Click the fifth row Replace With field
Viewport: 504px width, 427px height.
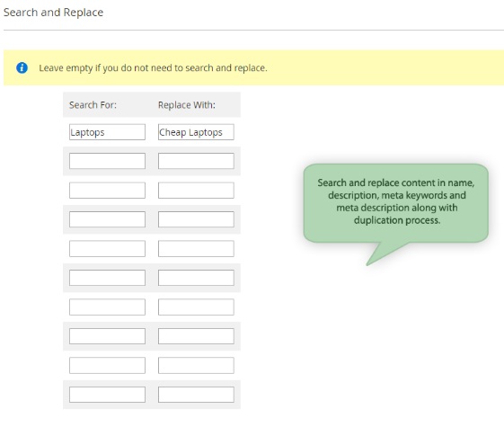point(196,248)
